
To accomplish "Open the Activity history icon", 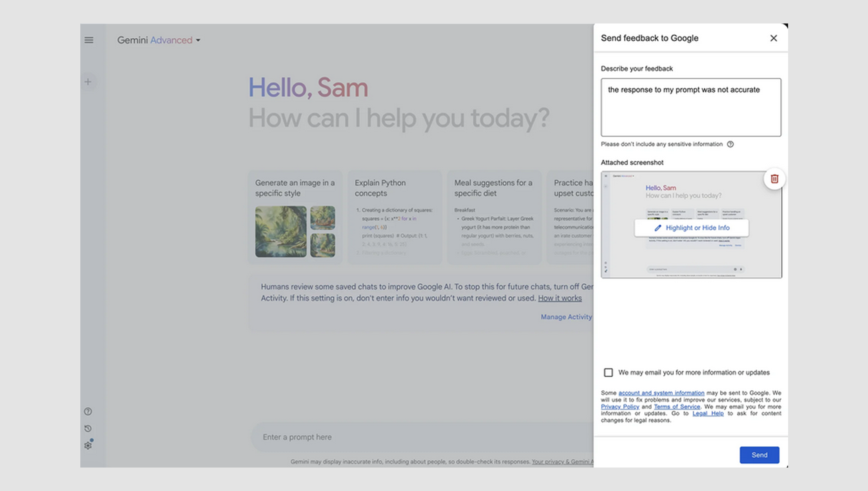I will [x=88, y=428].
